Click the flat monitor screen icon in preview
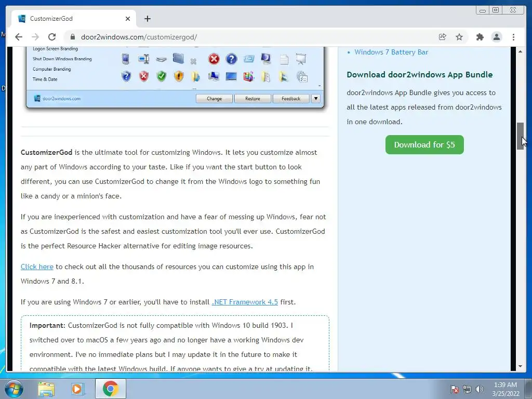 coord(231,76)
